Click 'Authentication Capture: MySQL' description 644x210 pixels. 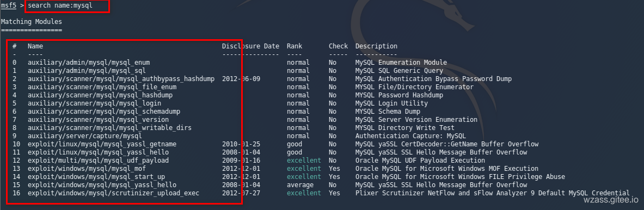(x=410, y=136)
